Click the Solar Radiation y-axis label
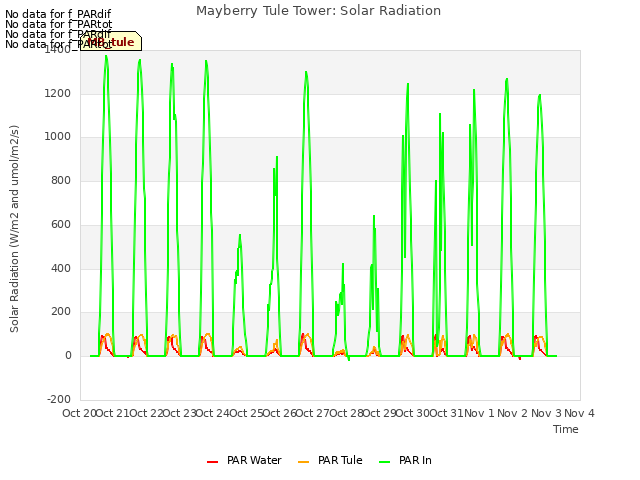 (x=14, y=229)
